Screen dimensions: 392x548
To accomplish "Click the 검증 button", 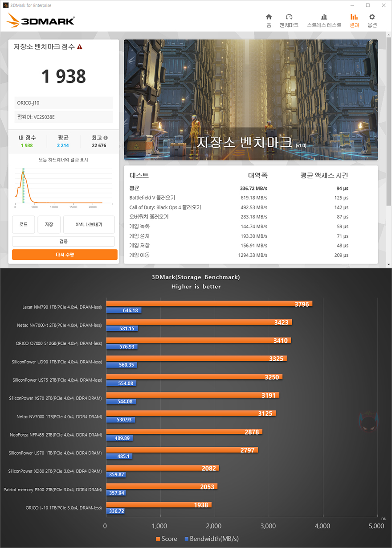I will (x=63, y=241).
